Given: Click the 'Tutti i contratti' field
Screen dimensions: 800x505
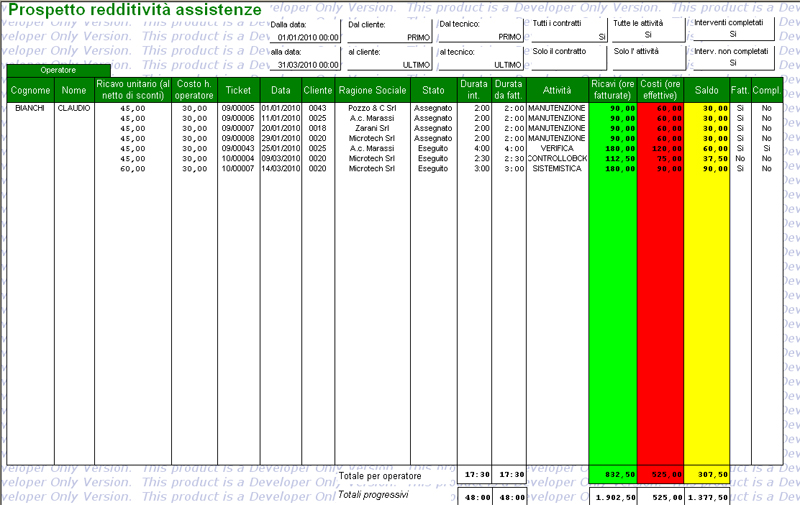Looking at the screenshot, I should coord(569,30).
